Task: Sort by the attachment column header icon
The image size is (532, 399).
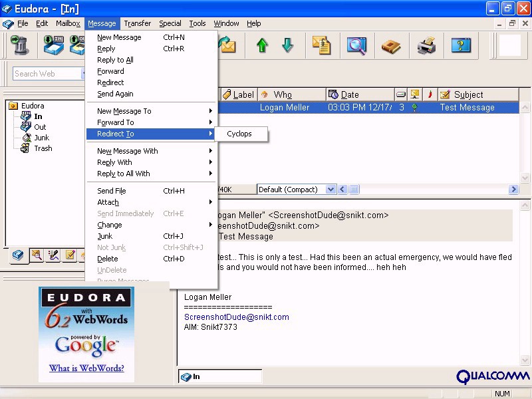Action: click(x=401, y=94)
